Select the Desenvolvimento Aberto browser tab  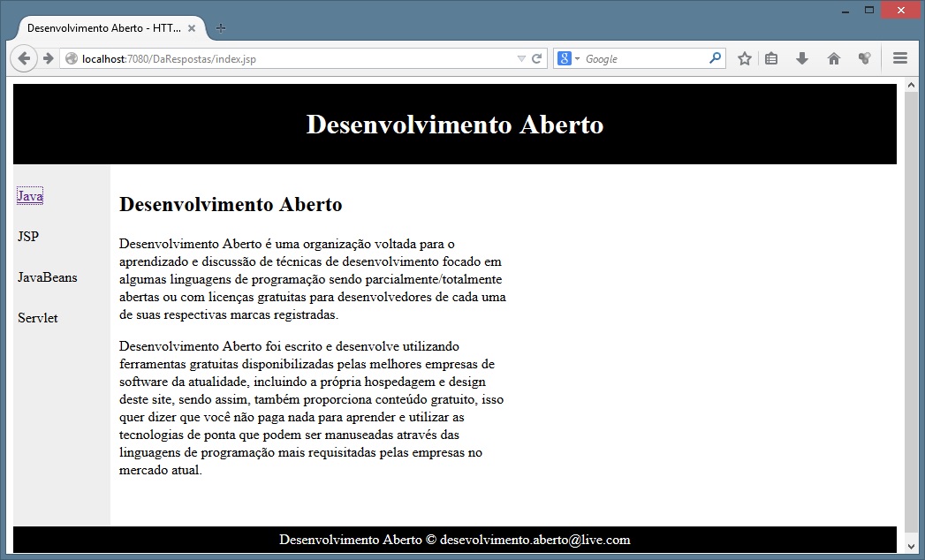102,28
